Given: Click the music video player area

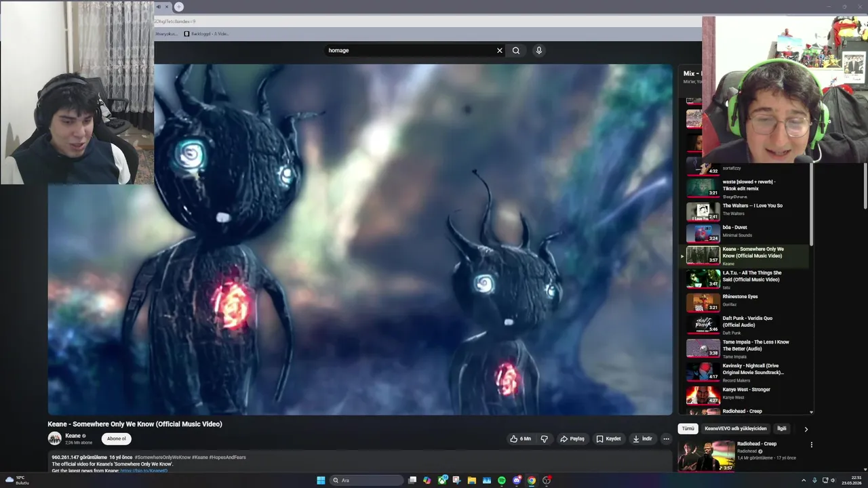Looking at the screenshot, I should [359, 239].
